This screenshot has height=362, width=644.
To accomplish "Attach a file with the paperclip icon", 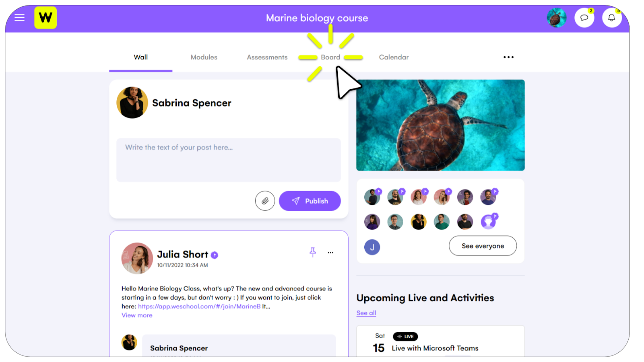I will pyautogui.click(x=265, y=201).
